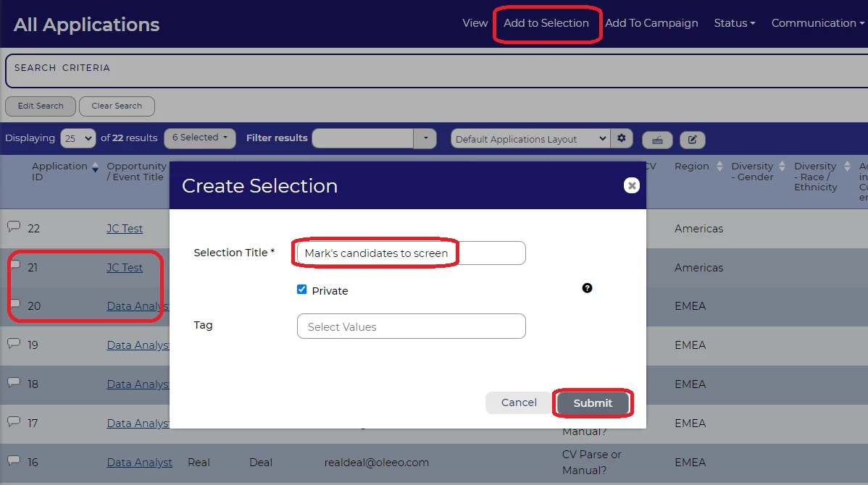Click the help question mark icon
Screen dimensions: 868x485
[587, 288]
